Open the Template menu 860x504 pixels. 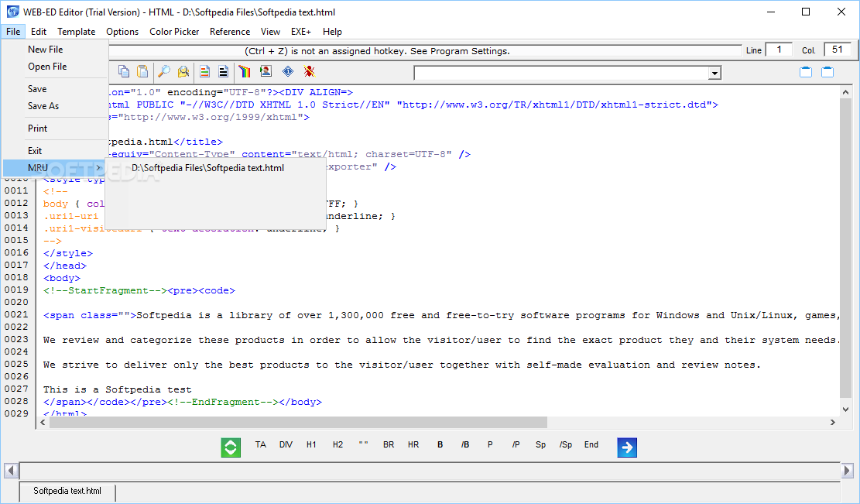76,31
